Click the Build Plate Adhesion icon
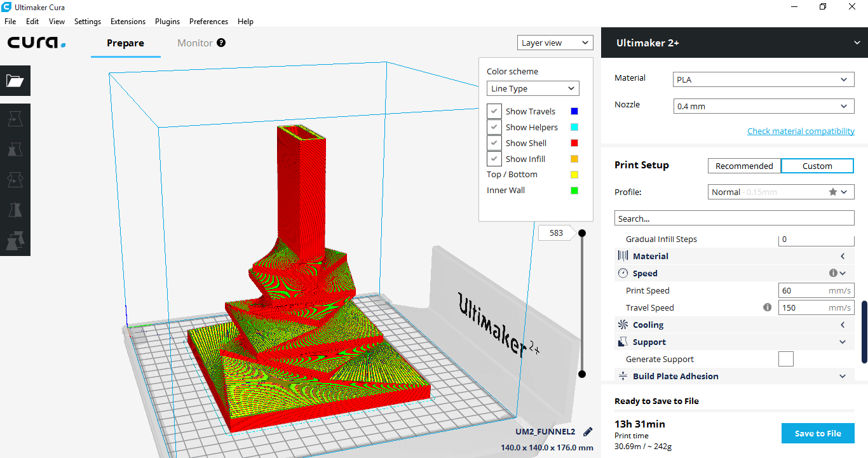The height and width of the screenshot is (458, 868). 623,376
